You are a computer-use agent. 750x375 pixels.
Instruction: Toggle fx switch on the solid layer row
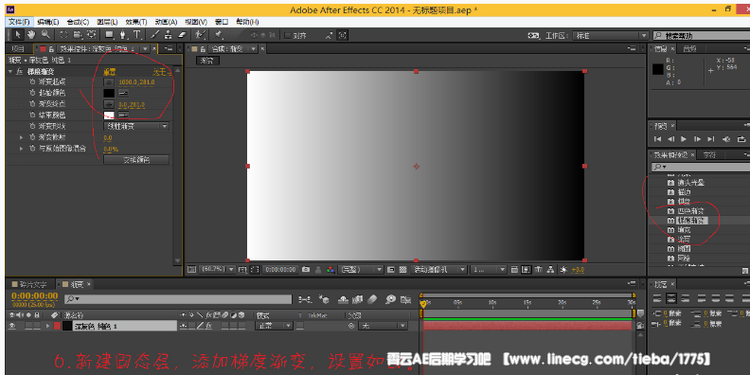(209, 326)
